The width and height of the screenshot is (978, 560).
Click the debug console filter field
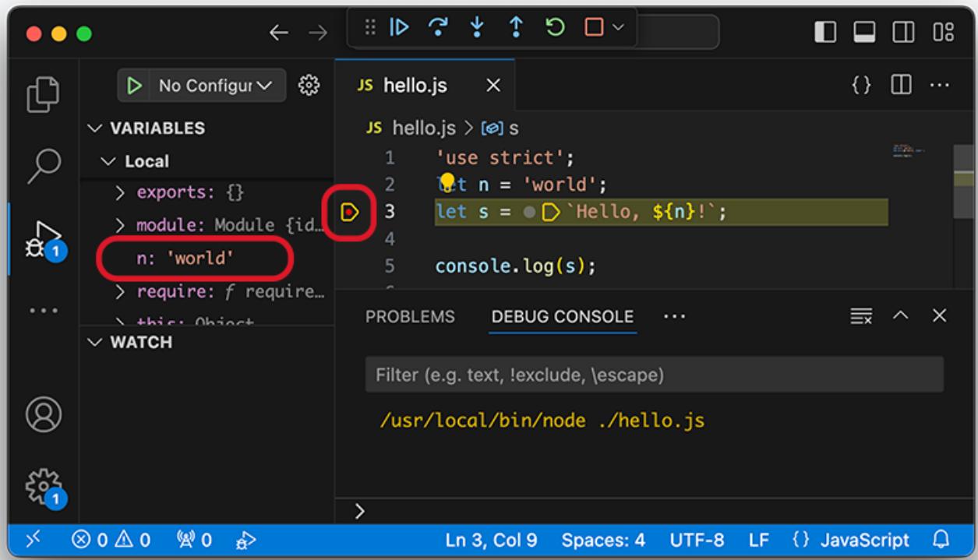[x=655, y=375]
